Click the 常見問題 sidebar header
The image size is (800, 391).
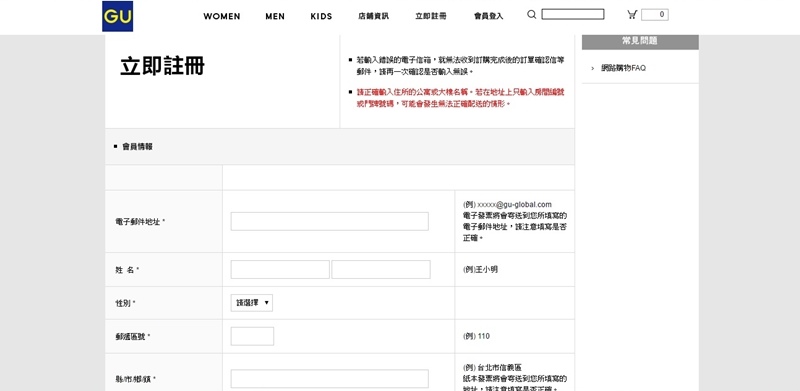640,41
